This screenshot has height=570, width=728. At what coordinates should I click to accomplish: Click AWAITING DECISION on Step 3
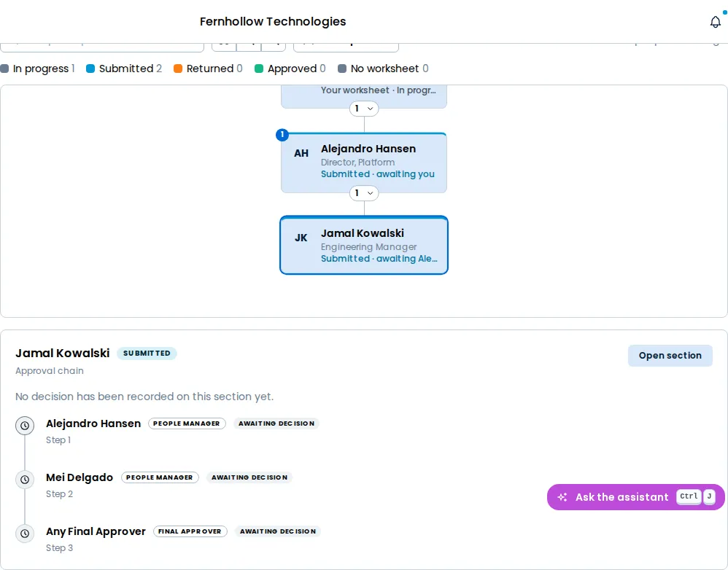(278, 531)
